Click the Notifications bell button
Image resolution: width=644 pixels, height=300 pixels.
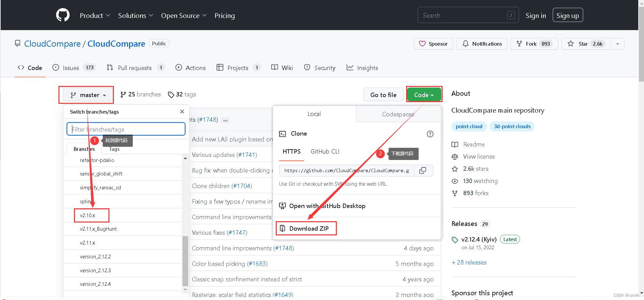click(x=482, y=44)
